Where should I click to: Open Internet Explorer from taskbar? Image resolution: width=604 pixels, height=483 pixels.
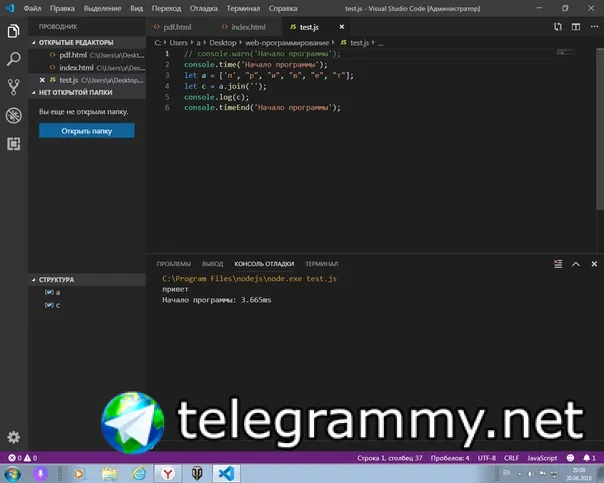[x=139, y=473]
